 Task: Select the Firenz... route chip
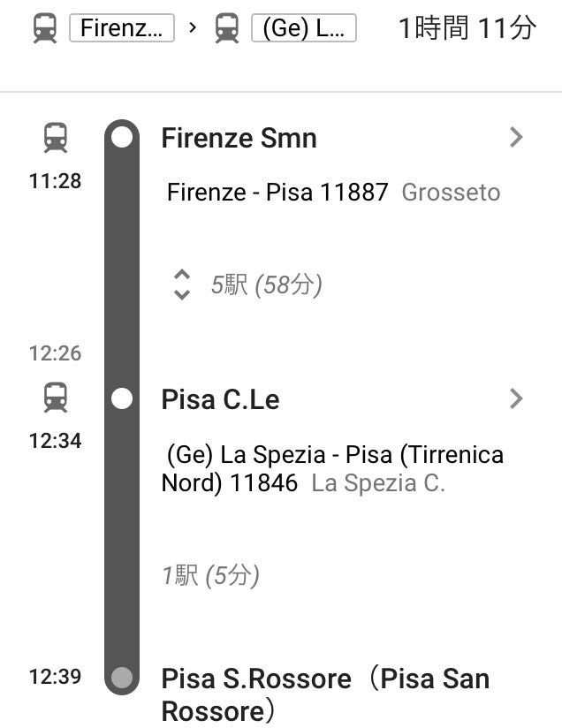[122, 28]
